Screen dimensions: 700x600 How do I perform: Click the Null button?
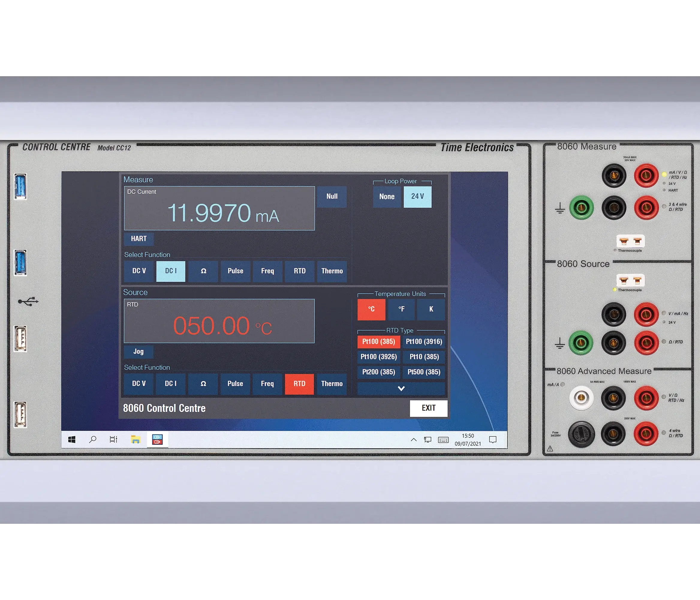332,196
